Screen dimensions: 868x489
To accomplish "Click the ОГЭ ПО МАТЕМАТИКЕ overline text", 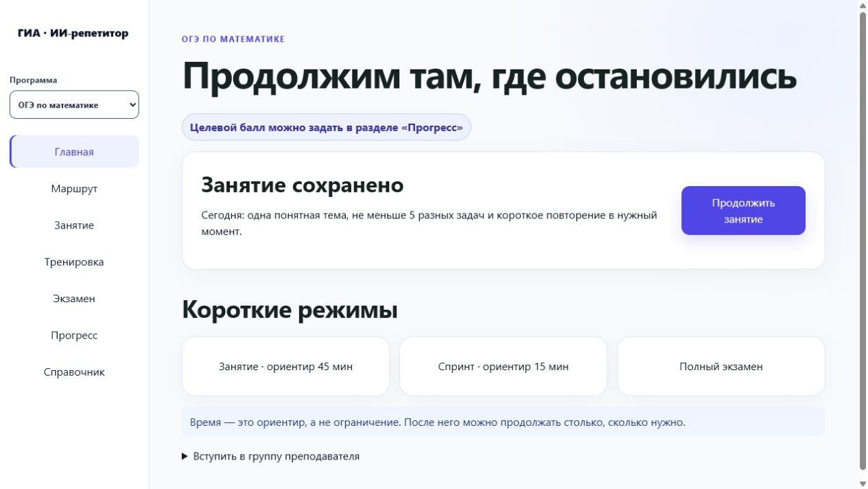I will tap(233, 39).
